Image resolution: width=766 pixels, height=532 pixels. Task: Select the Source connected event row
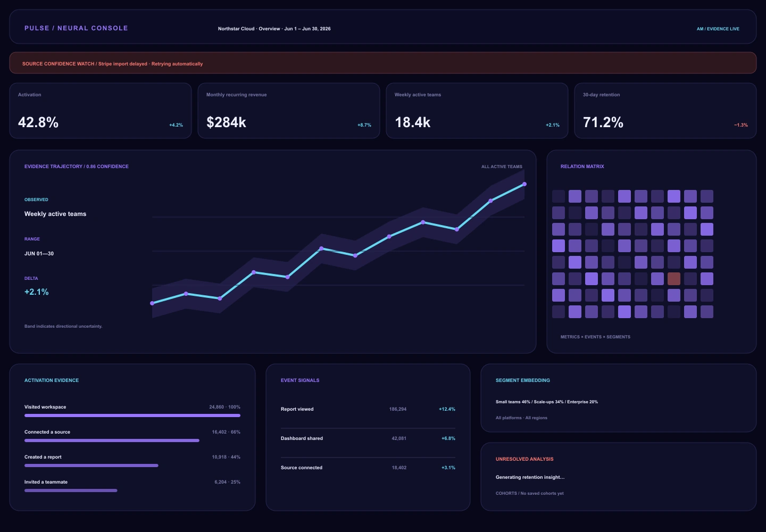(x=368, y=468)
